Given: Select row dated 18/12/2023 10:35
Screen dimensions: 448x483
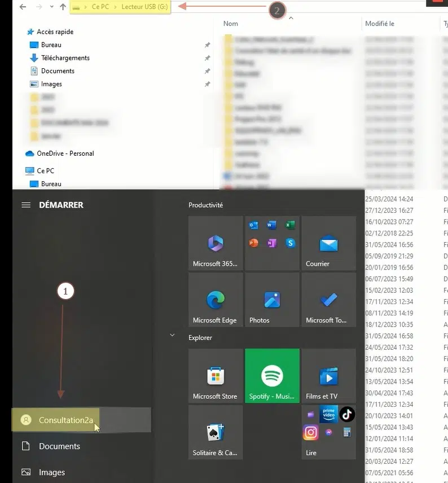Looking at the screenshot, I should point(389,324).
